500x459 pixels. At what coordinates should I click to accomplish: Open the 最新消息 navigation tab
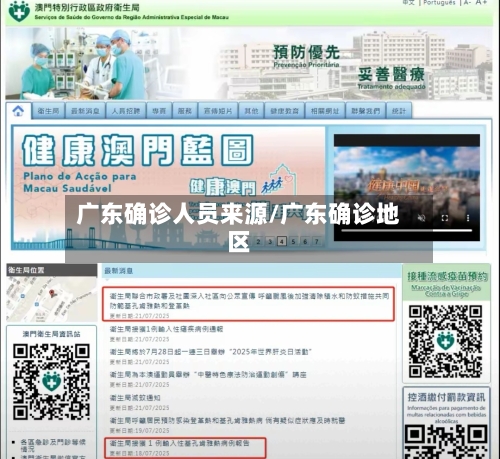pyautogui.click(x=85, y=111)
